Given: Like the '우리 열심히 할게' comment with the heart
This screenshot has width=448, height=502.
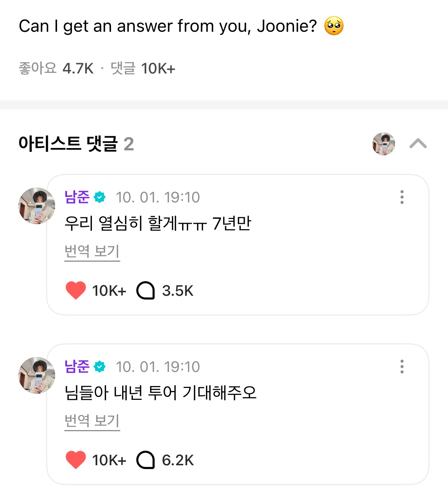Looking at the screenshot, I should point(76,290).
